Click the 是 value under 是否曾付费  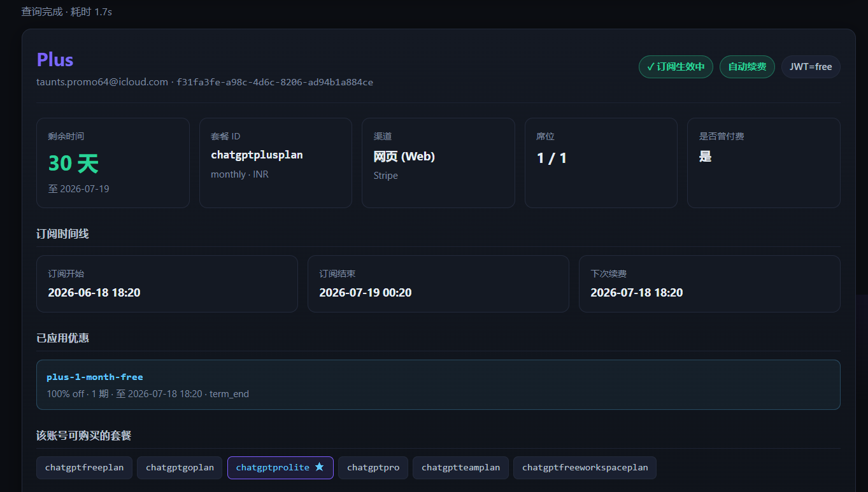click(x=705, y=157)
